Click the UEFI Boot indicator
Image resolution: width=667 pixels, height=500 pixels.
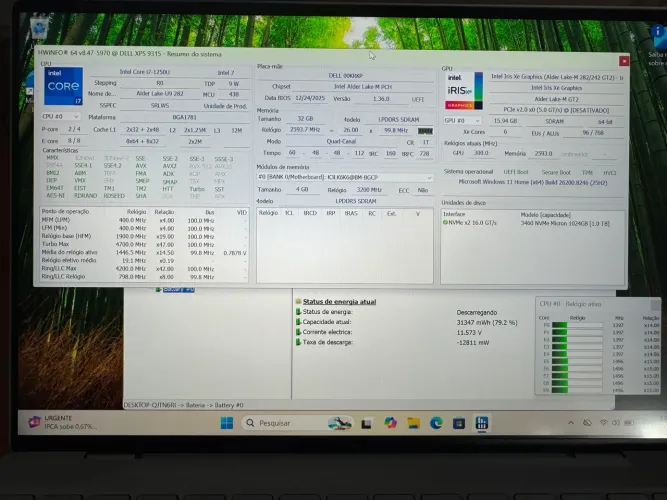click(516, 172)
